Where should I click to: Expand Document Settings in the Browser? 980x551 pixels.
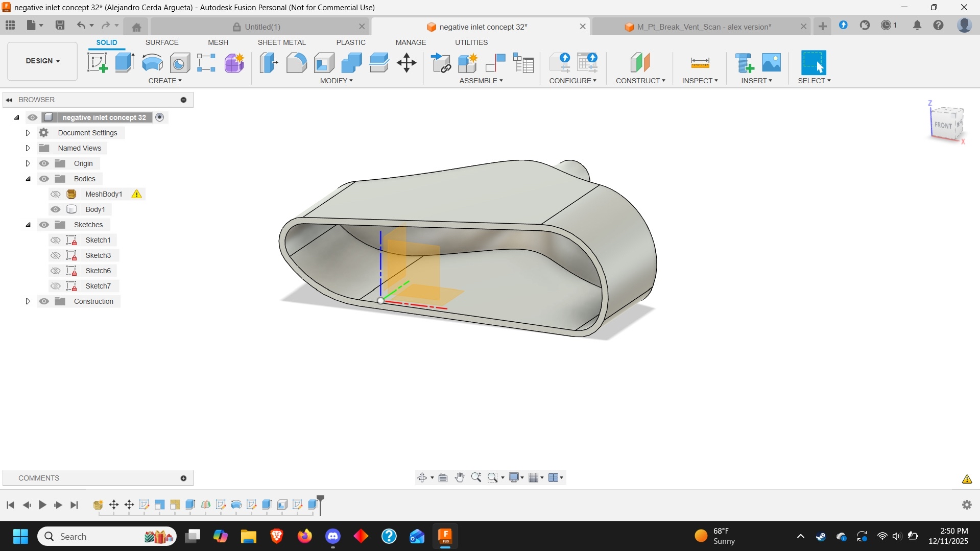tap(28, 132)
